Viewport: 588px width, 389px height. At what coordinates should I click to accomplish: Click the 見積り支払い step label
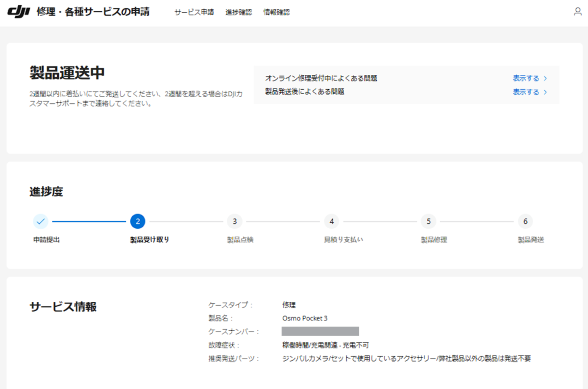coord(343,240)
